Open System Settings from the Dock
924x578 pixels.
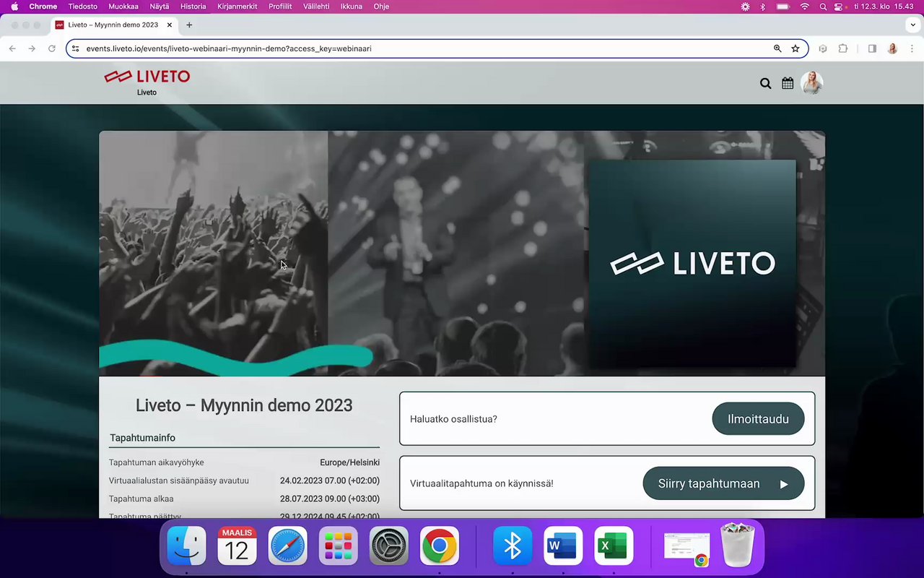[x=388, y=545]
